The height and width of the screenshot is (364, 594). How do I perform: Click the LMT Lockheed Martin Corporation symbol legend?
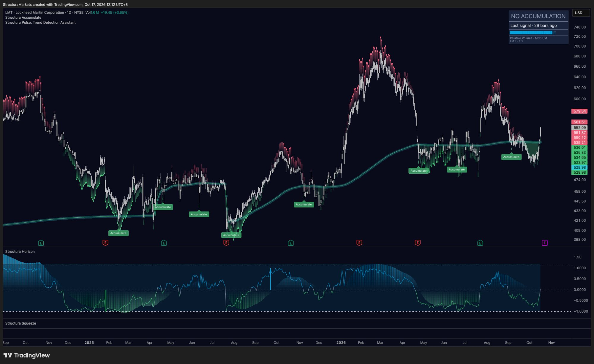click(45, 12)
